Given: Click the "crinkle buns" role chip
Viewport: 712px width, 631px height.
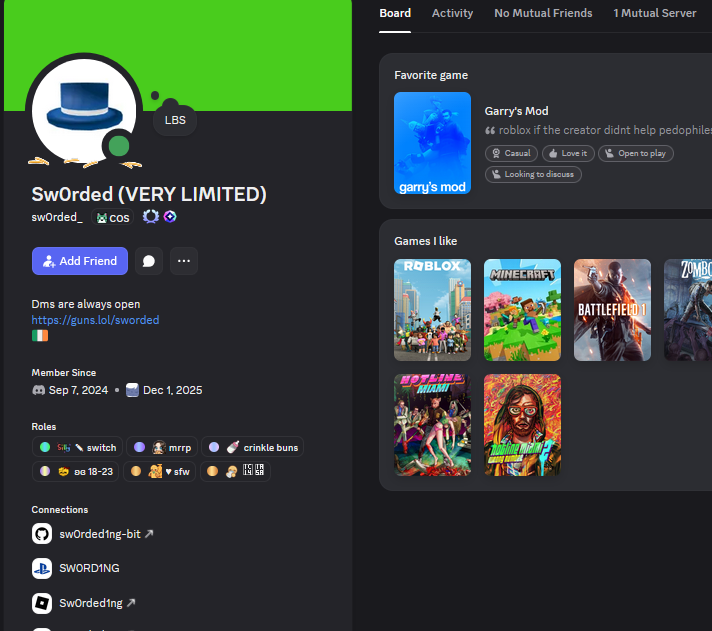Looking at the screenshot, I should [252, 447].
